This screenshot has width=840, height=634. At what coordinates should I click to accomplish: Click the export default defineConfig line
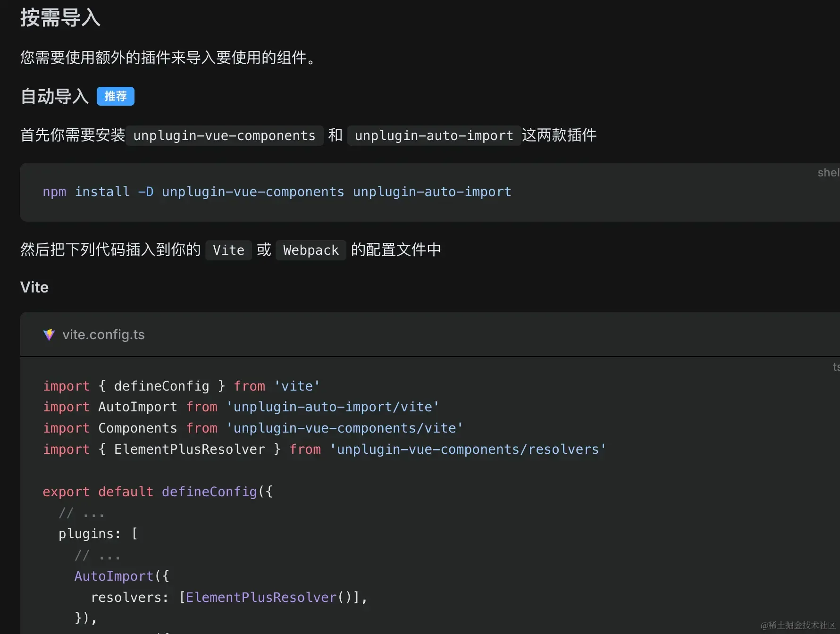point(158,492)
